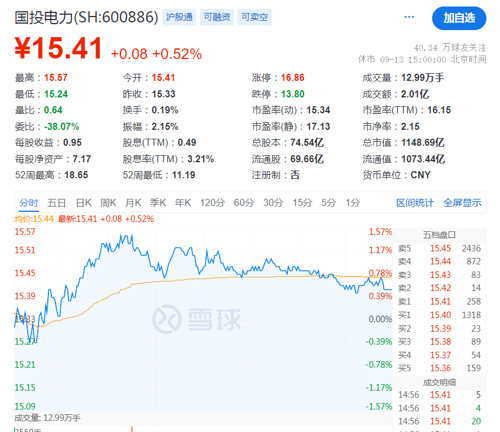Click the 14:56 trade with volume 20
Screen dimensions: 500x432
pos(439,421)
